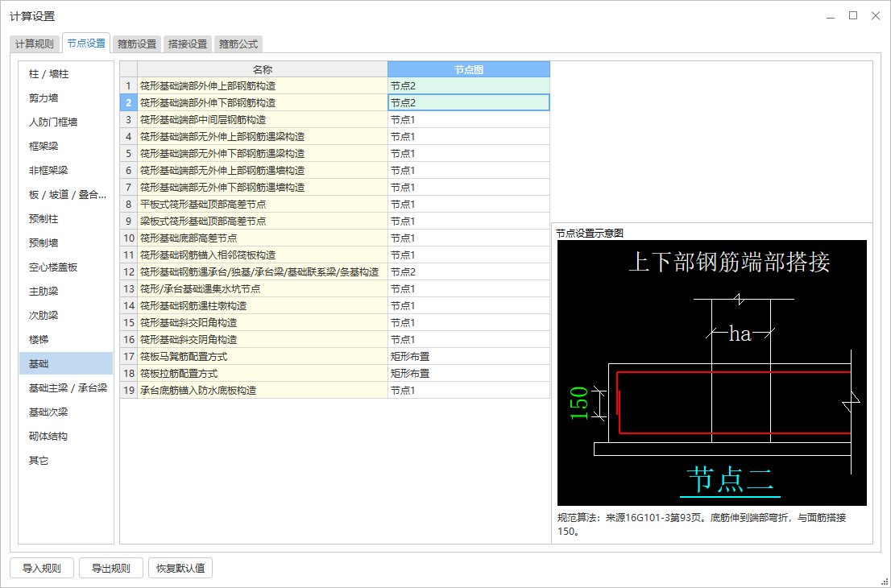This screenshot has height=588, width=891.
Task: Select row 筏形基础斜交阳角构造
Action: (263, 323)
